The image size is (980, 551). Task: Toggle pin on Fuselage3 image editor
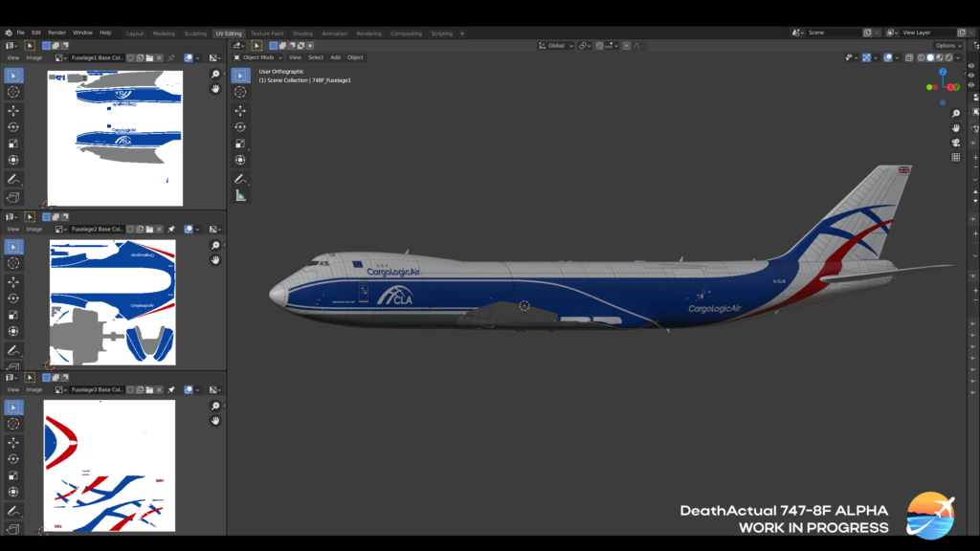pos(171,390)
